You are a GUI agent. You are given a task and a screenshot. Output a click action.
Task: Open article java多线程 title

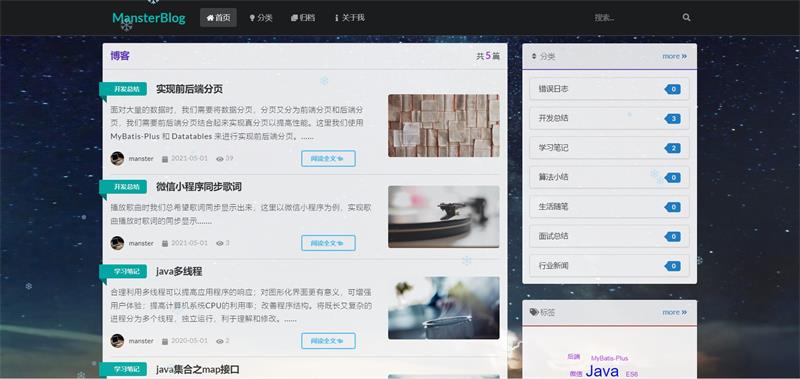179,271
